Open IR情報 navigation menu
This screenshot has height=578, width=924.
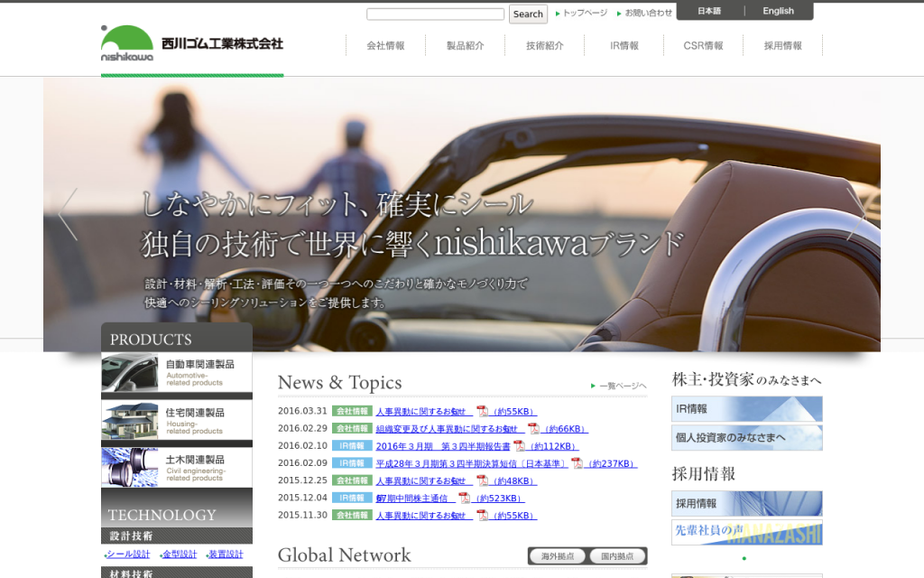pyautogui.click(x=624, y=45)
